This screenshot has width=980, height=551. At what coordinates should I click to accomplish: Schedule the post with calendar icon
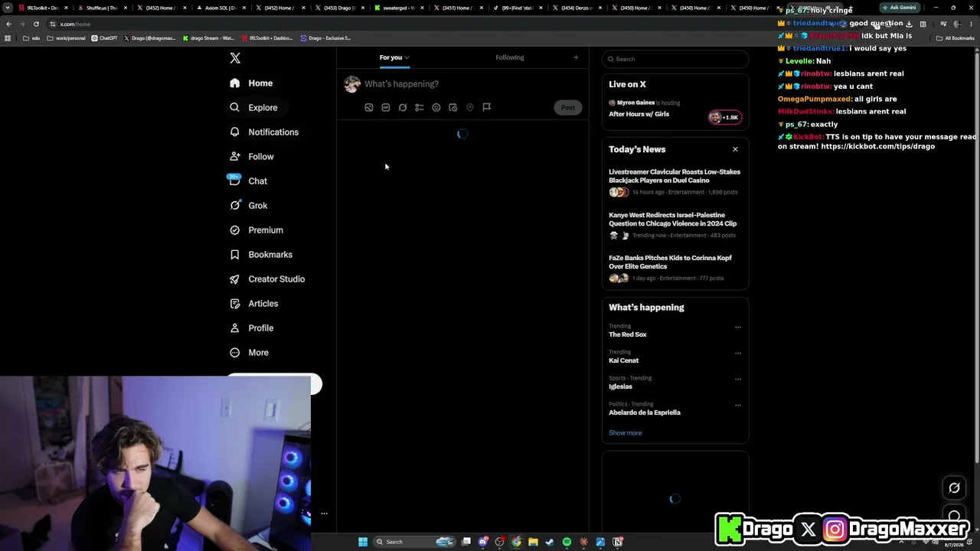coord(453,108)
